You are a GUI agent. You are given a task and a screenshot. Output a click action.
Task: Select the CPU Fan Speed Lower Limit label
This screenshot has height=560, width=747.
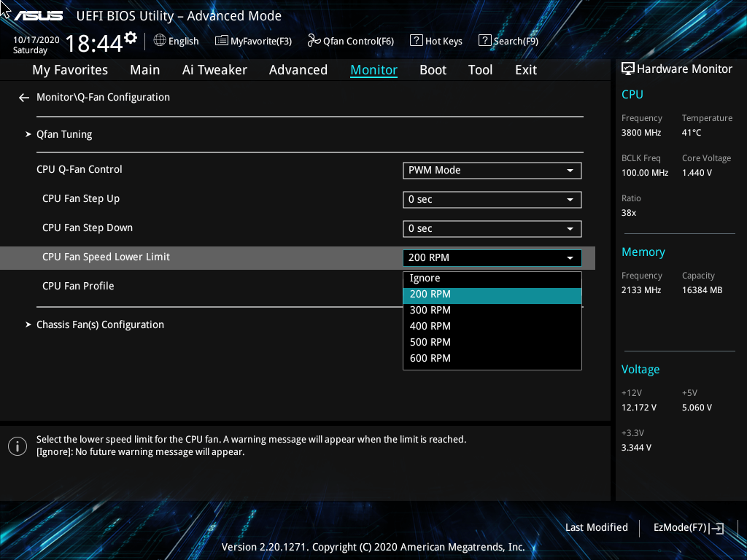(107, 257)
